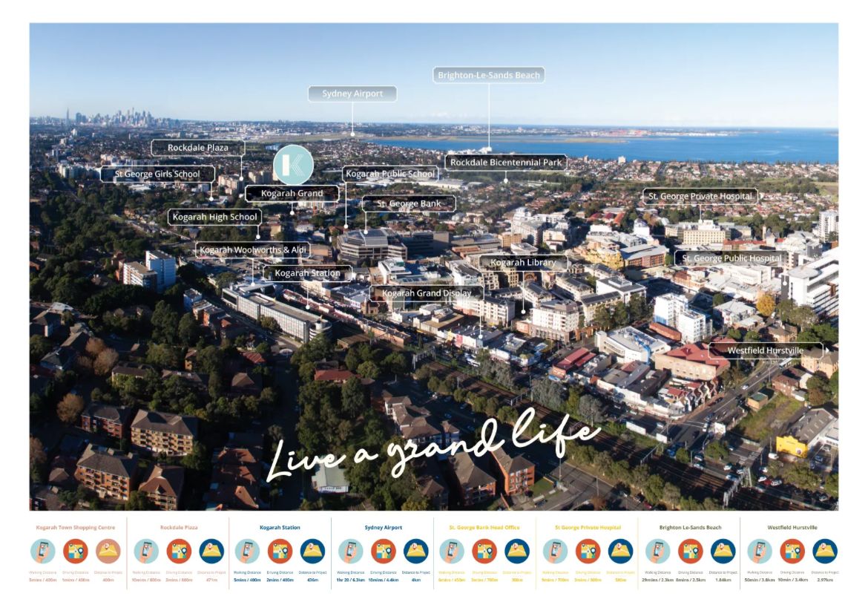Click the Kogarah Grand K logo circle
868x605 pixels.
(293, 165)
